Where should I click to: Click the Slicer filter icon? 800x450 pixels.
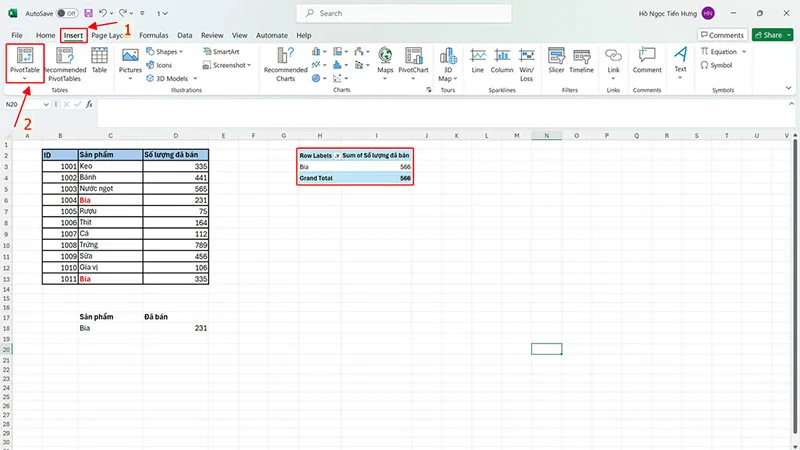click(x=556, y=60)
